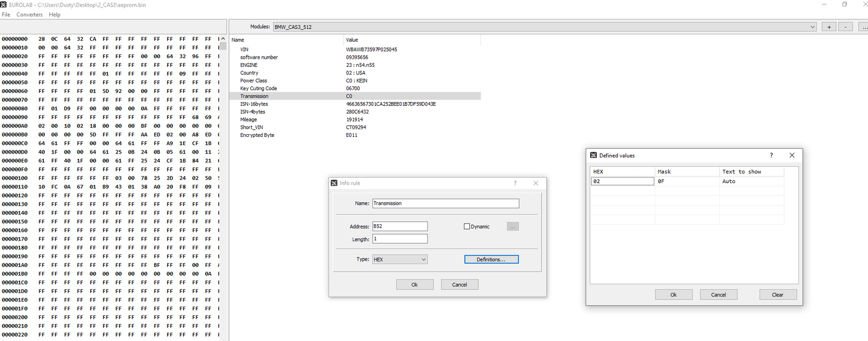Image resolution: width=868 pixels, height=341 pixels.
Task: Close the Info rule dialog
Action: coord(536,183)
